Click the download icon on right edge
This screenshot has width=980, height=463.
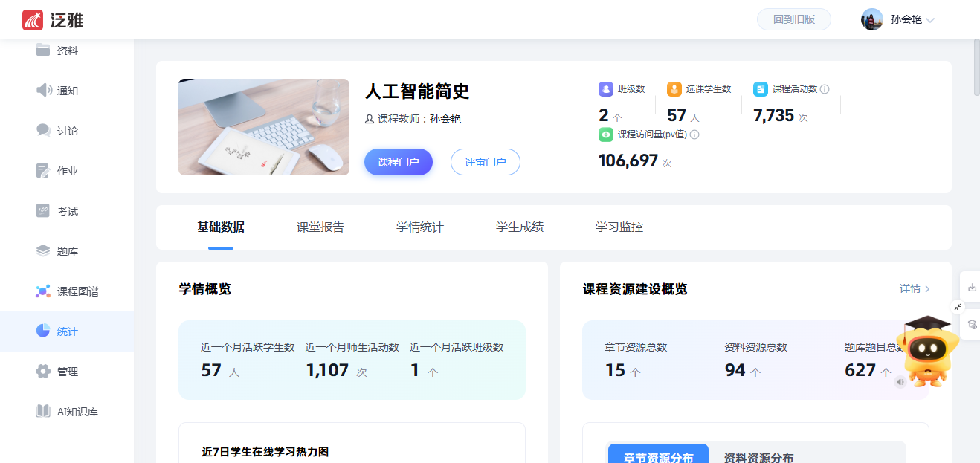[973, 287]
